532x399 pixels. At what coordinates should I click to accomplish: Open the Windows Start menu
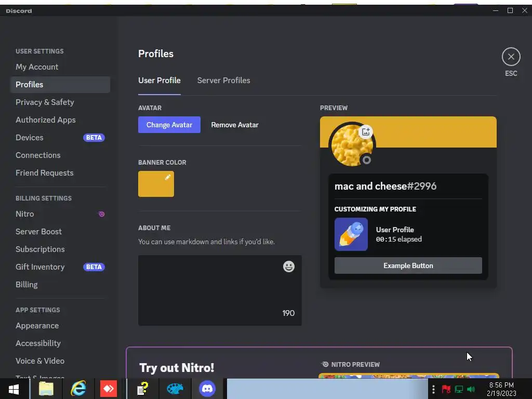pyautogui.click(x=14, y=389)
